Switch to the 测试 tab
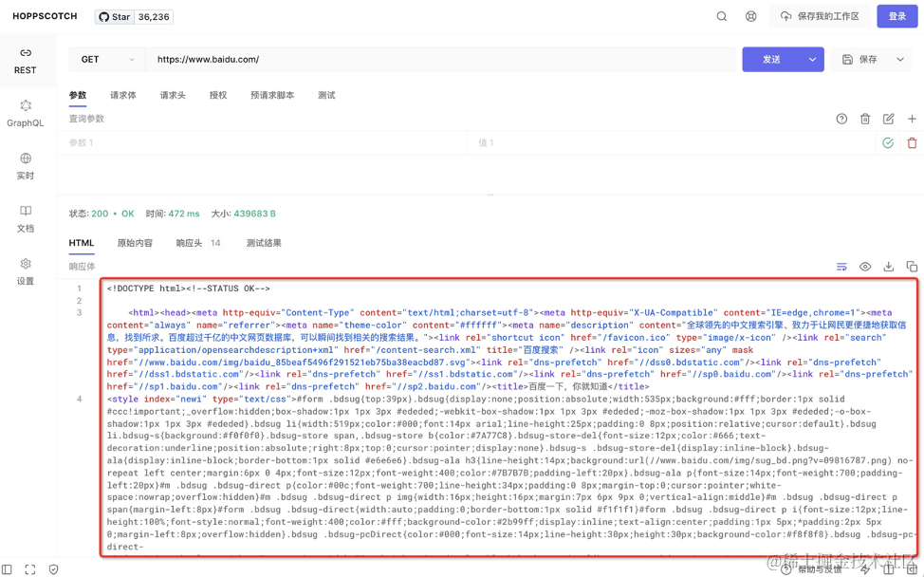Screen dimensions: 924x577 [x=326, y=96]
